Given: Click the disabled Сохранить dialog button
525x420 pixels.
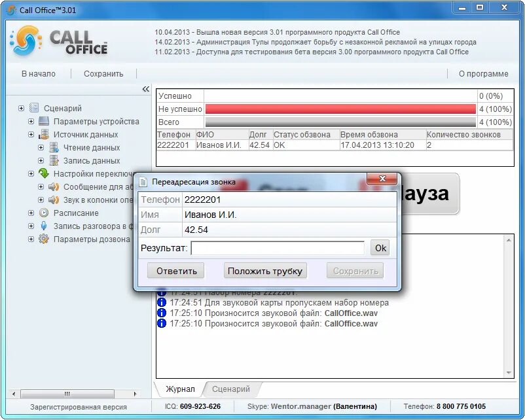Looking at the screenshot, I should 355,271.
